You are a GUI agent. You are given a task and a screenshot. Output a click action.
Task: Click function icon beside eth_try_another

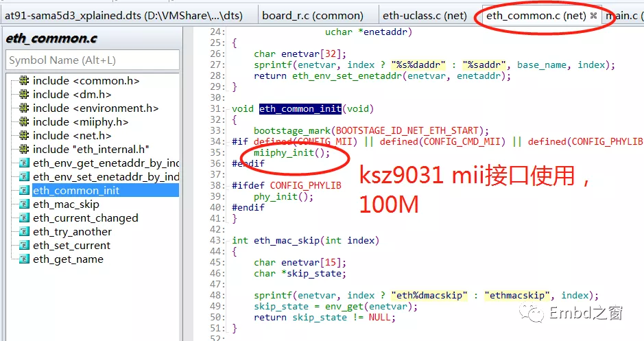24,232
